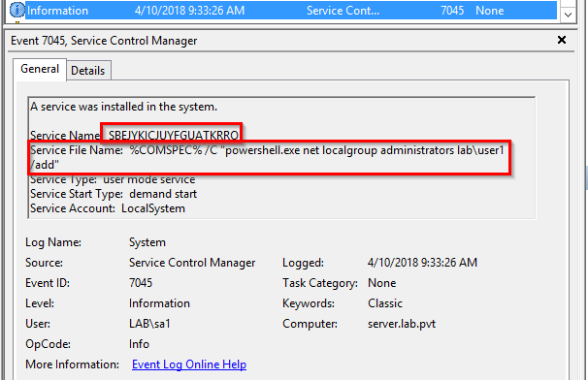Click the Keywords value Classic
Image resolution: width=588 pixels, height=380 pixels.
[385, 303]
